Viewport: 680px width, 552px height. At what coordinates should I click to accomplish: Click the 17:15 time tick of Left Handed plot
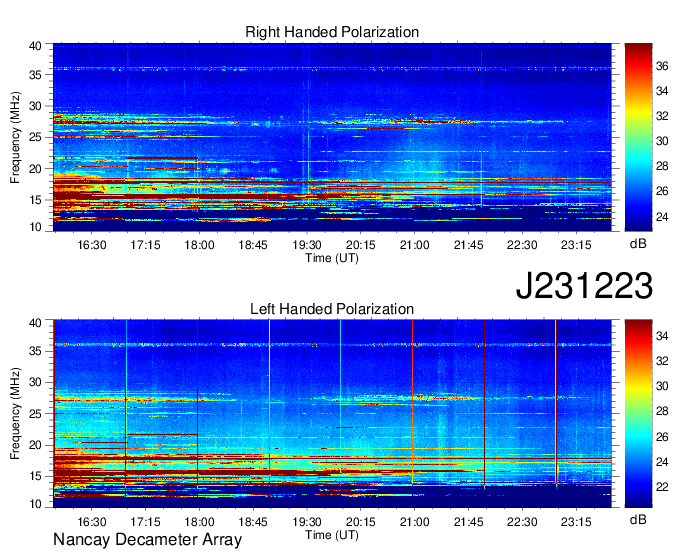pos(145,522)
